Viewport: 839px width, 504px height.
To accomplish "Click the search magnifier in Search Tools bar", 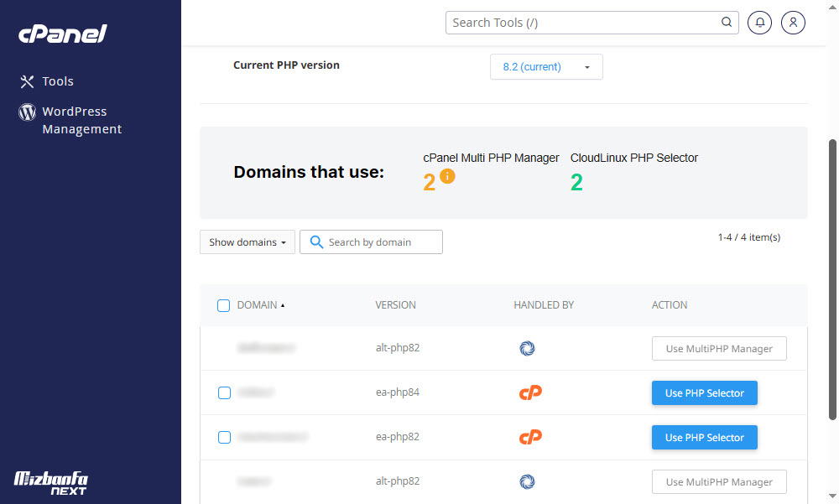I will click(x=727, y=23).
